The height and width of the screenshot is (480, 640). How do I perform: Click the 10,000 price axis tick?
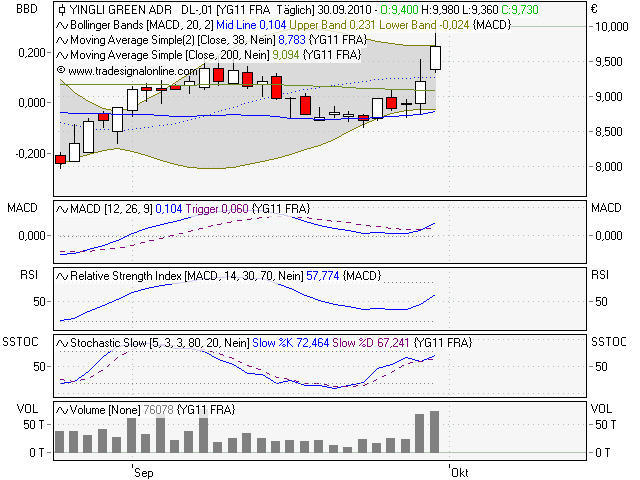coord(611,27)
